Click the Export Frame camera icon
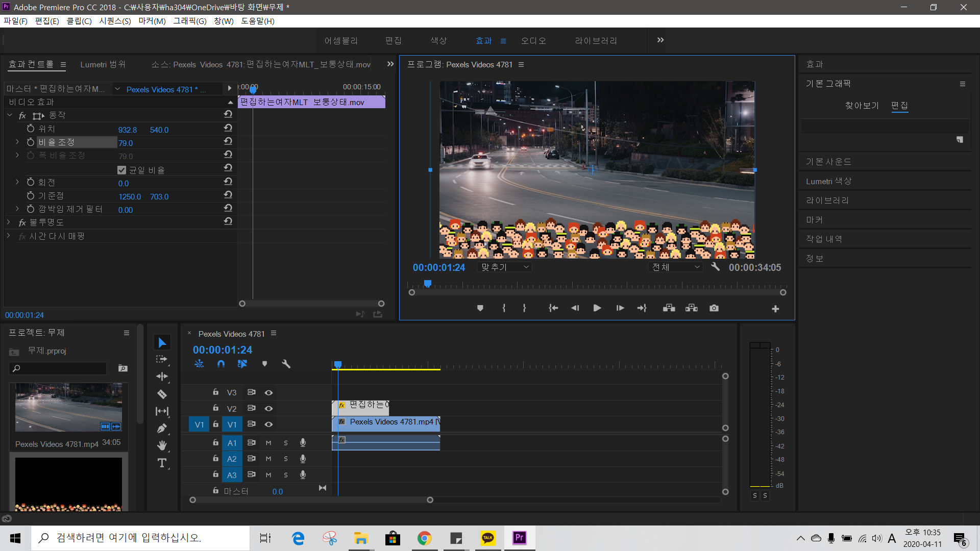 [x=714, y=308]
